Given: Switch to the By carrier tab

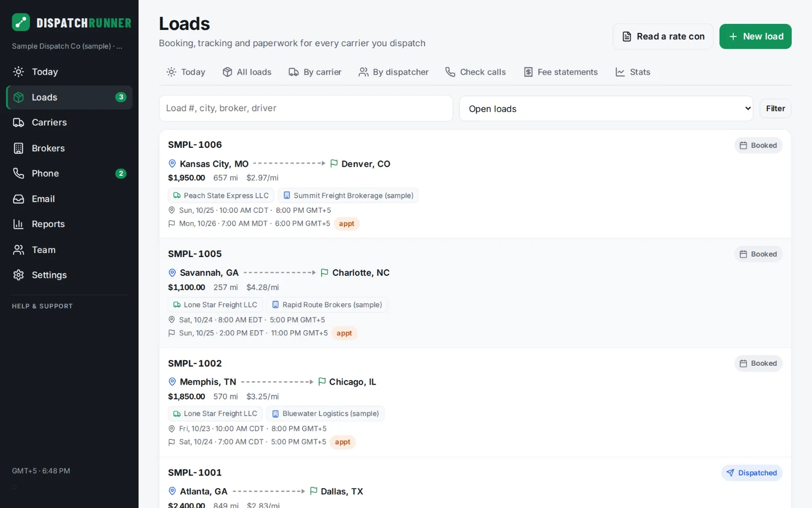Looking at the screenshot, I should coord(315,72).
